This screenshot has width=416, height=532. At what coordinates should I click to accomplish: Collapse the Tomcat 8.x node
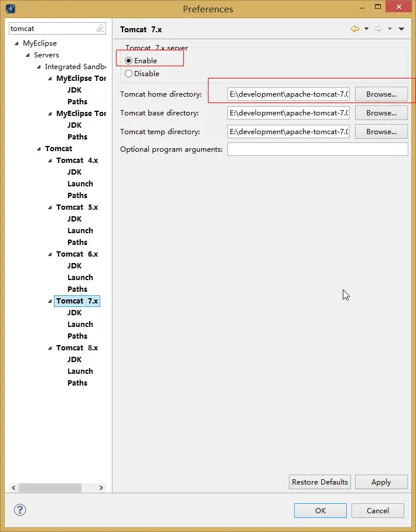(x=50, y=348)
